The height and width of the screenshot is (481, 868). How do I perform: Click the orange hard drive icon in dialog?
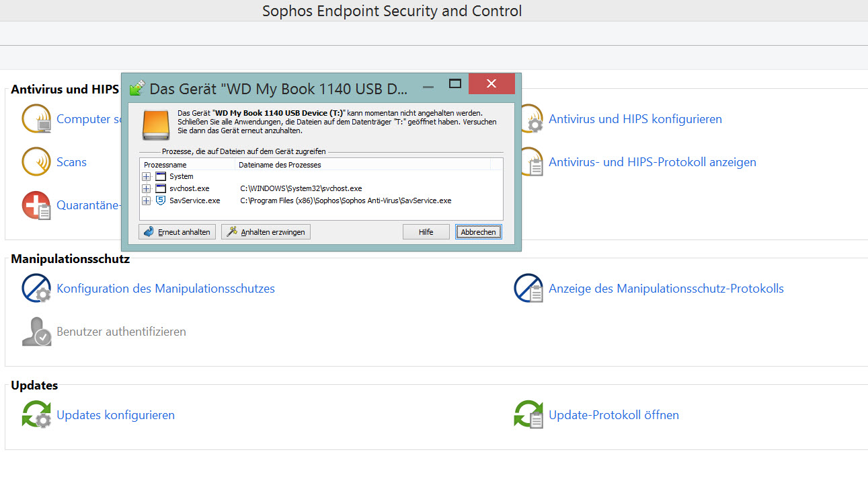pyautogui.click(x=156, y=125)
